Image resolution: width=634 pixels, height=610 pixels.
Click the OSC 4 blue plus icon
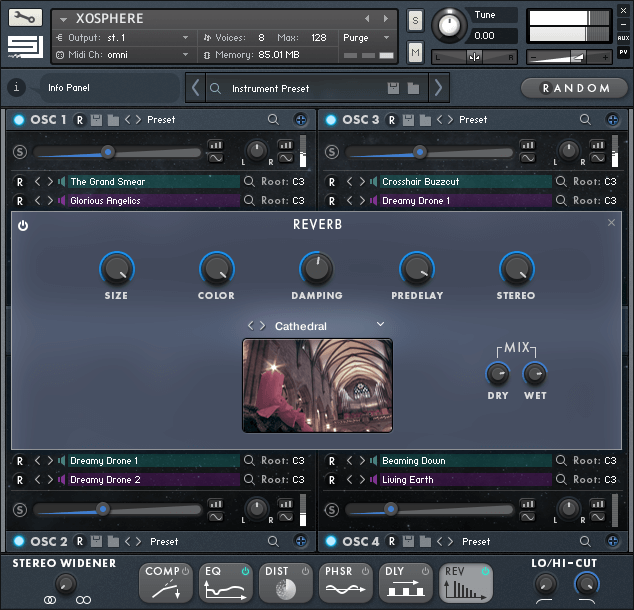613,541
